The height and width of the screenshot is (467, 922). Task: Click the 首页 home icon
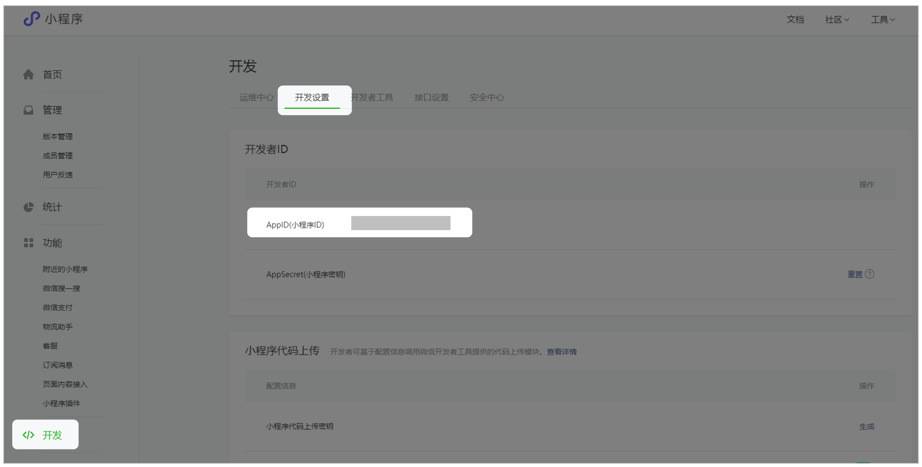click(28, 75)
